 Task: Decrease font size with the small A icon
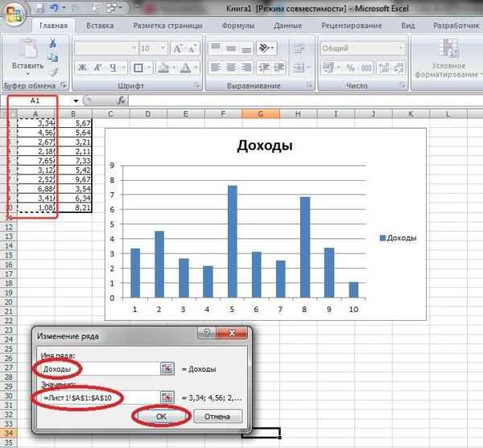click(192, 48)
